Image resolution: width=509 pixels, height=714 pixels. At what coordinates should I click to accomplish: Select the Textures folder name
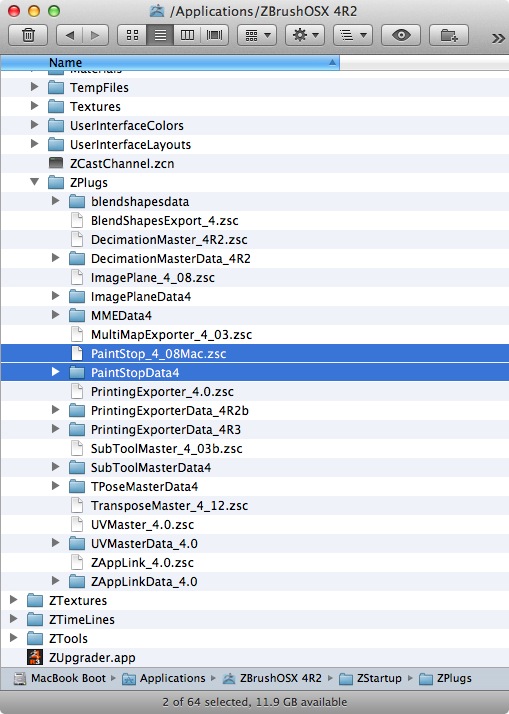click(95, 107)
